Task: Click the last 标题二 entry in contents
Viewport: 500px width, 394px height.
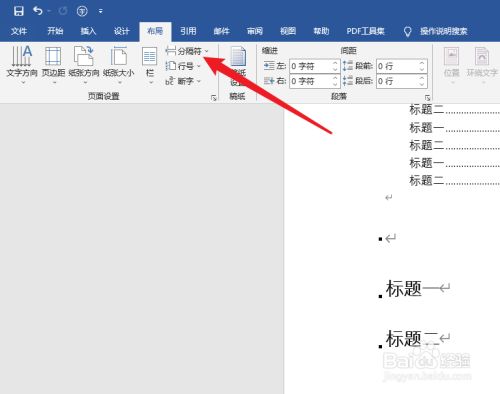Action: (x=454, y=181)
